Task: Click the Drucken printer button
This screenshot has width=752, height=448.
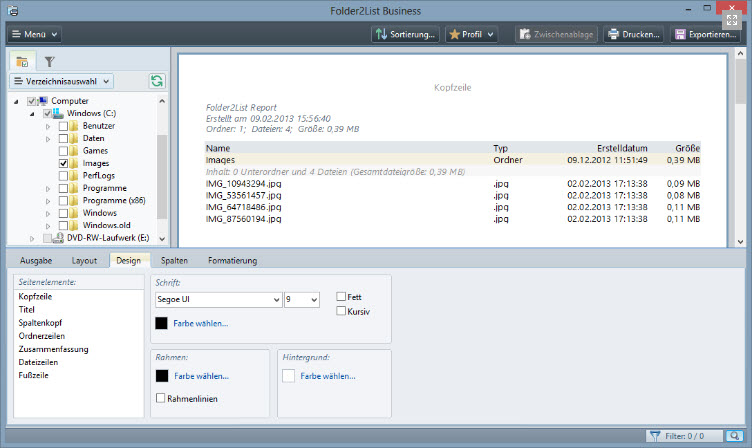Action: [634, 34]
